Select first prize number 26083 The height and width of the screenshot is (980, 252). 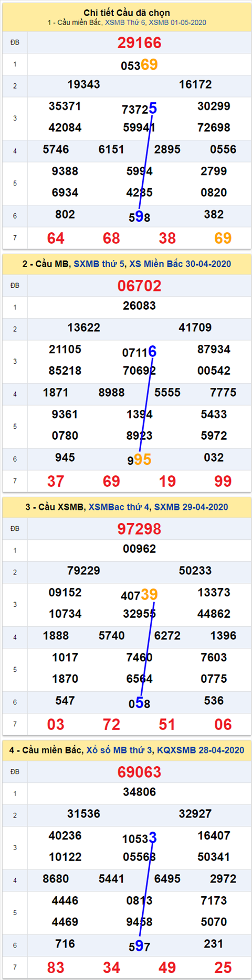tap(139, 306)
